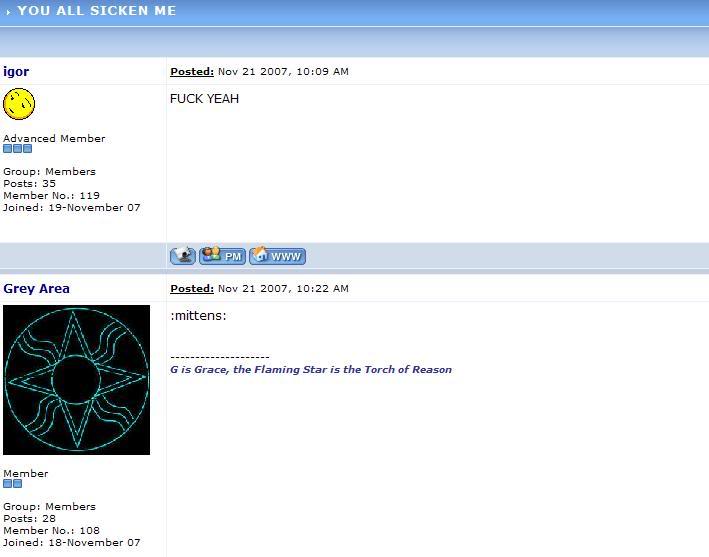
Task: Open the 'Posted:' link dated 10:22 AM
Action: click(192, 288)
